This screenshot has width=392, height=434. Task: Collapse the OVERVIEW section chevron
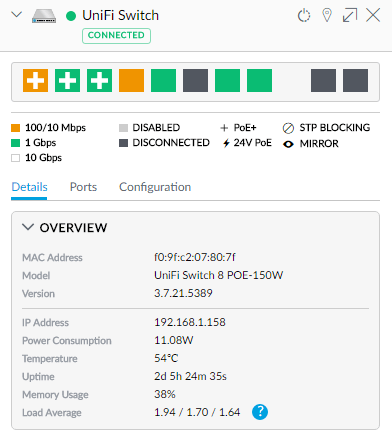pyautogui.click(x=28, y=227)
